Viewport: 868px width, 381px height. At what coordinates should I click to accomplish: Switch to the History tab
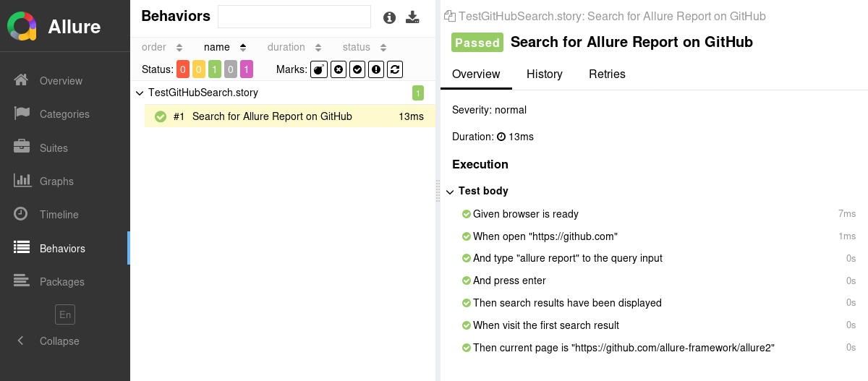[545, 74]
